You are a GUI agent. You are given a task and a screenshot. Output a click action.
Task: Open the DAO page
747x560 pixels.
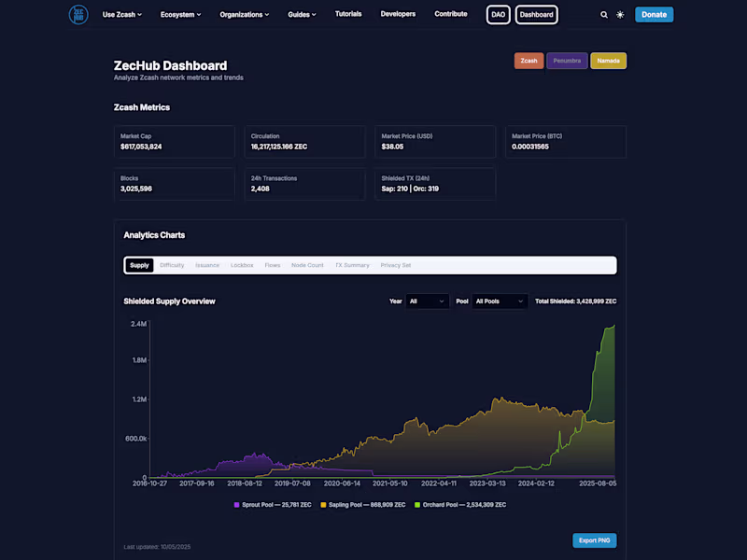[498, 15]
